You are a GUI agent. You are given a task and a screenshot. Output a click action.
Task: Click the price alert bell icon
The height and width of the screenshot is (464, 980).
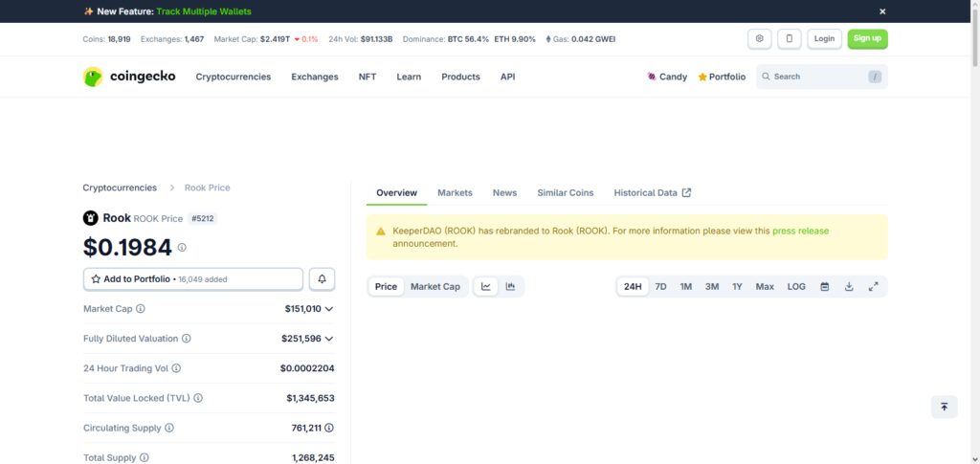(322, 279)
